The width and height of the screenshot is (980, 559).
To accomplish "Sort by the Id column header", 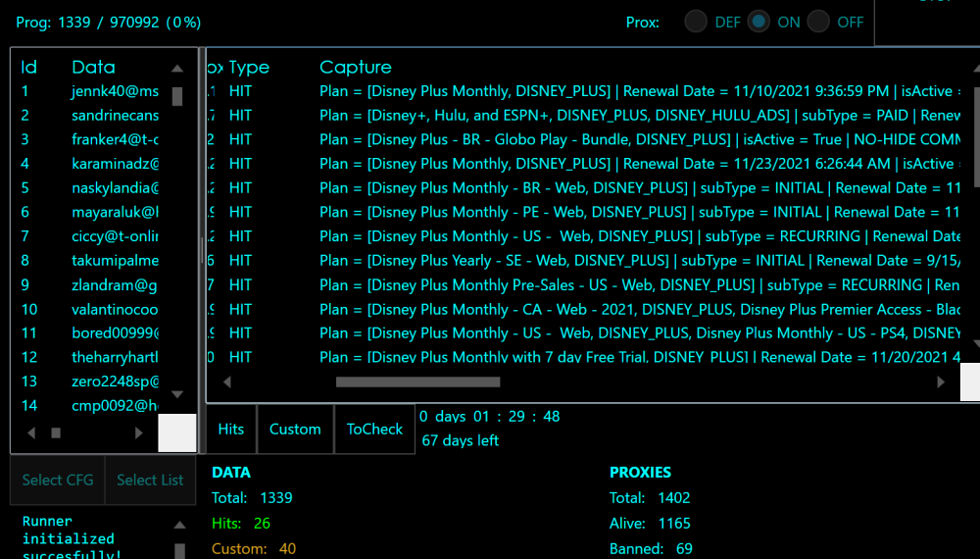I will click(x=28, y=67).
